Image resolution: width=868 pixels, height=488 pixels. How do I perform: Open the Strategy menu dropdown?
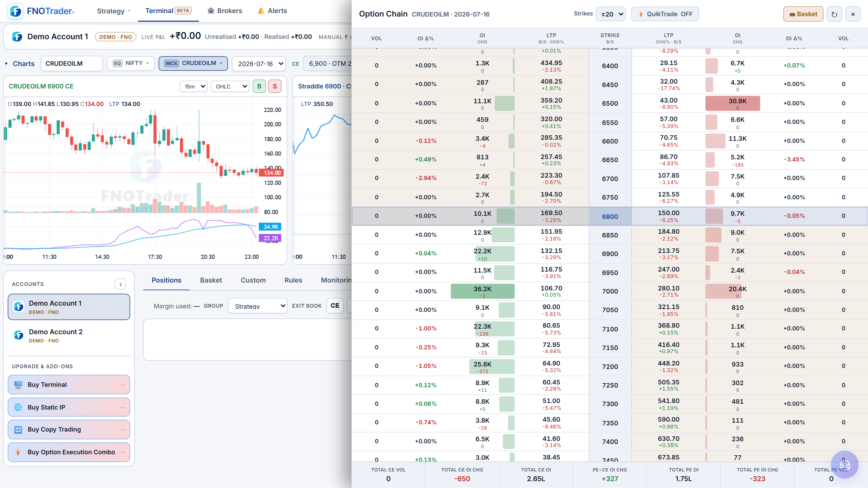pos(114,11)
